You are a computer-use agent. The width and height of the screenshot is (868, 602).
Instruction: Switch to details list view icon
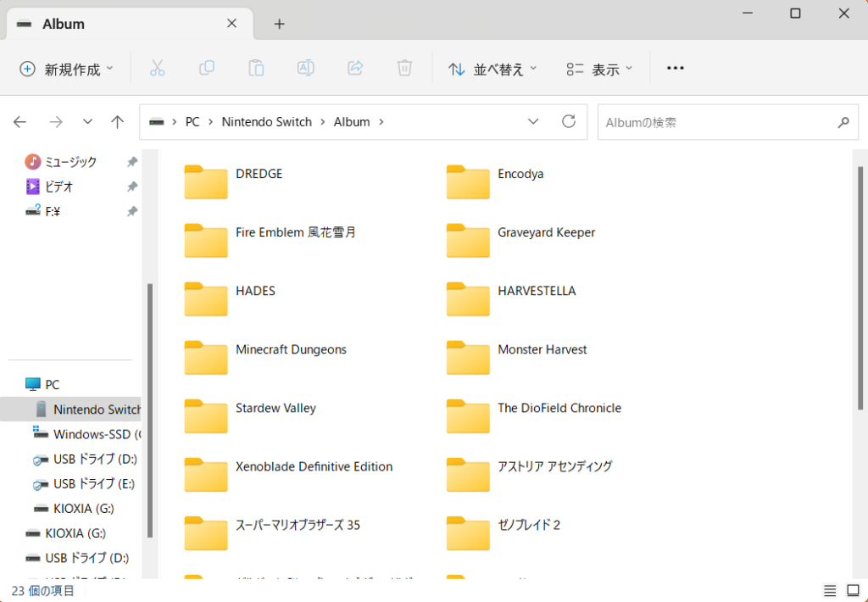829,590
